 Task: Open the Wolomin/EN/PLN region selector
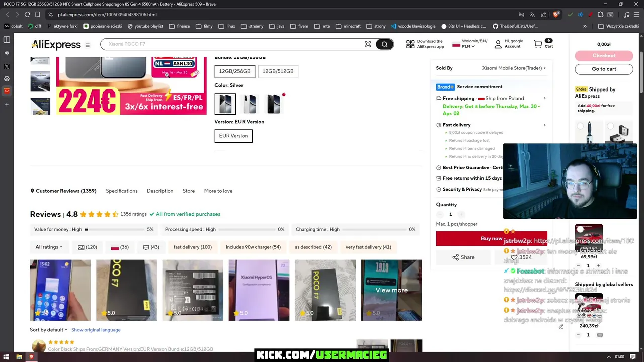[470, 44]
